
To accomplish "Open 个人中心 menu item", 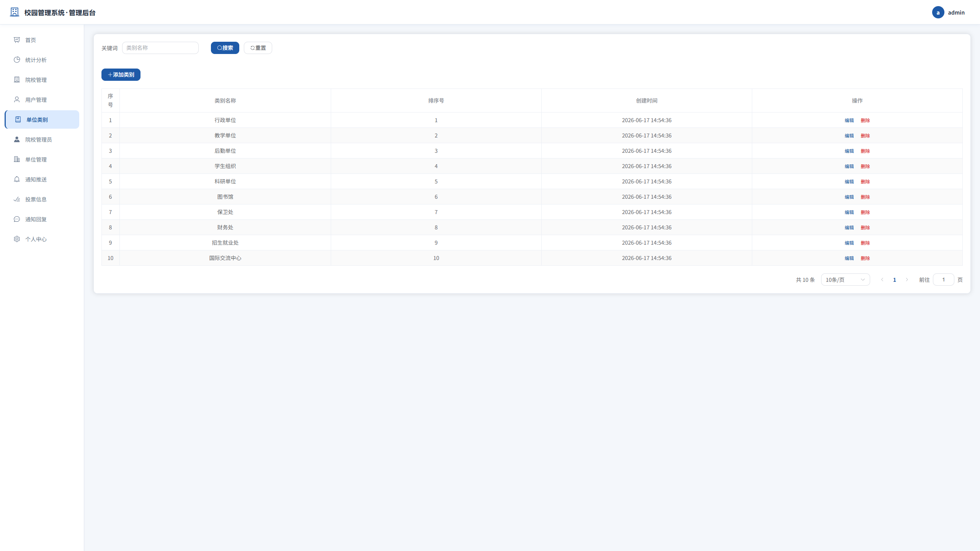I will pyautogui.click(x=42, y=239).
